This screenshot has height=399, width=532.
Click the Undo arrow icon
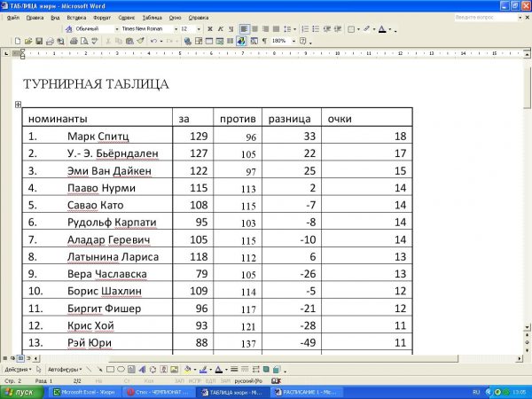151,41
